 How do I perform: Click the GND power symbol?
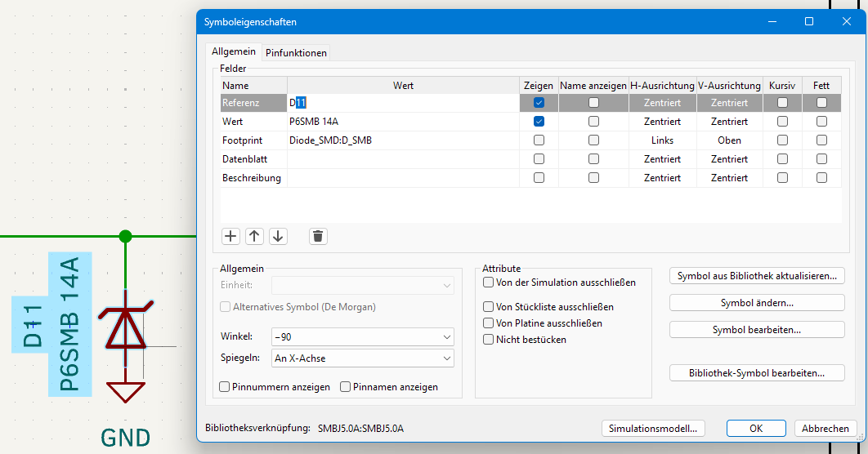tap(125, 392)
